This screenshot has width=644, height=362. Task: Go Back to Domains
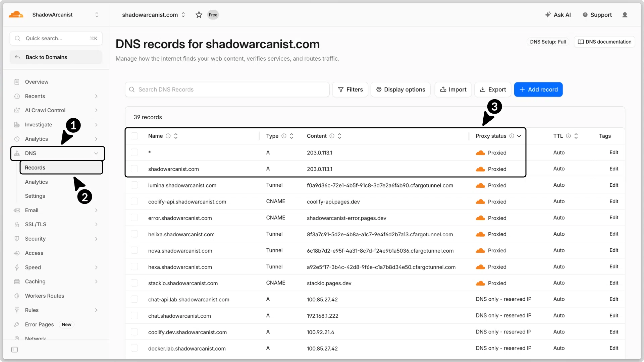[56, 57]
